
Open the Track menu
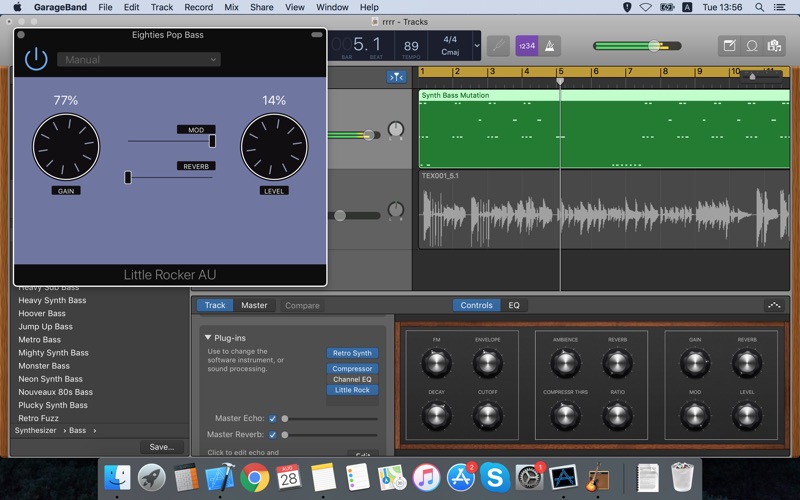[x=162, y=7]
